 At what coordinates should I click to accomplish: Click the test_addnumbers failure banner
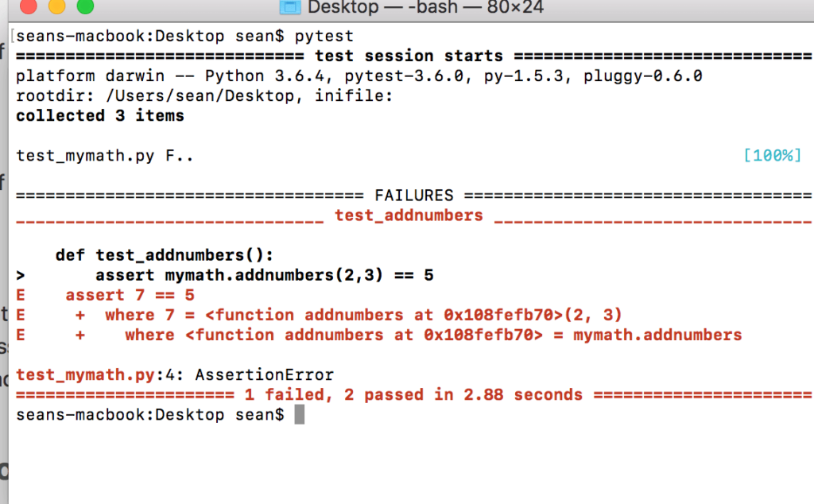click(x=408, y=215)
